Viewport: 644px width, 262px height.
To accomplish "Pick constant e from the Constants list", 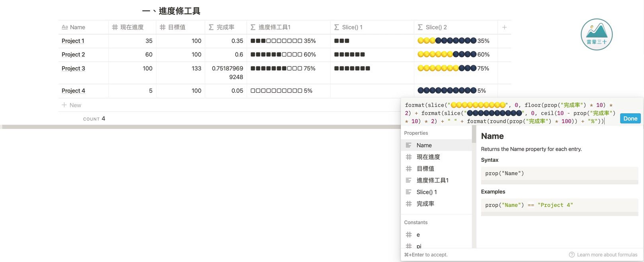I will [x=418, y=235].
